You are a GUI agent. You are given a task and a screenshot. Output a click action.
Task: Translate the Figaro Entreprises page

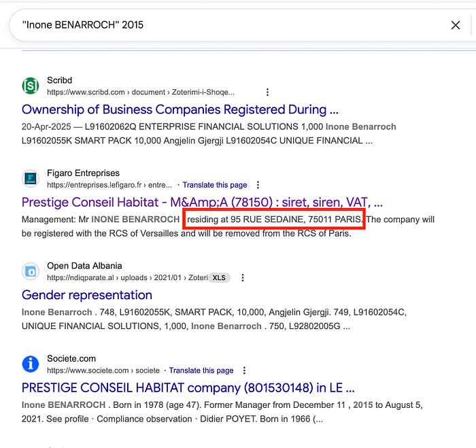tap(215, 185)
